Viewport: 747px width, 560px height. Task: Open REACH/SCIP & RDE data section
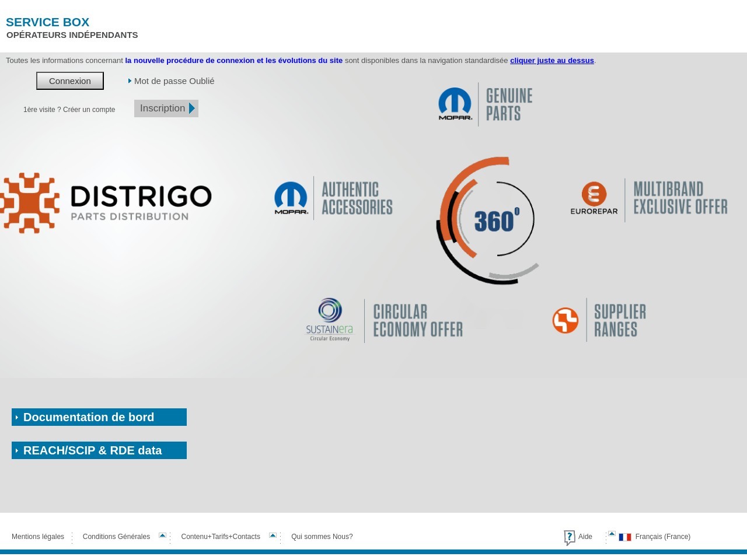[99, 450]
